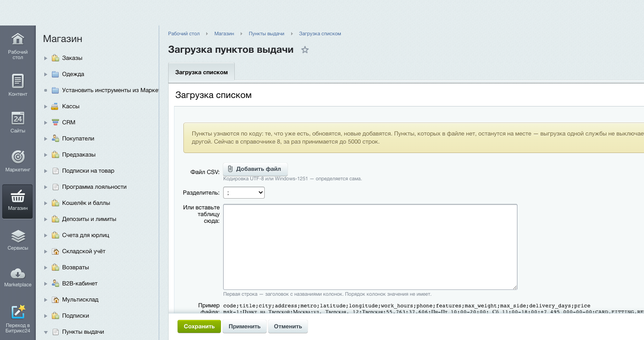Expand the Кошелёк и баллы node
The width and height of the screenshot is (644, 340).
click(x=46, y=203)
